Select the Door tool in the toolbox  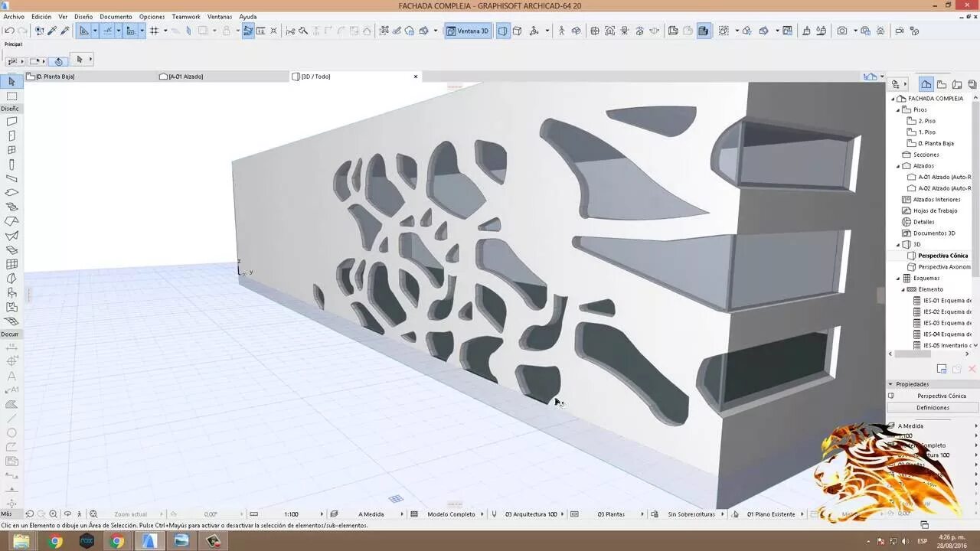[x=11, y=136]
